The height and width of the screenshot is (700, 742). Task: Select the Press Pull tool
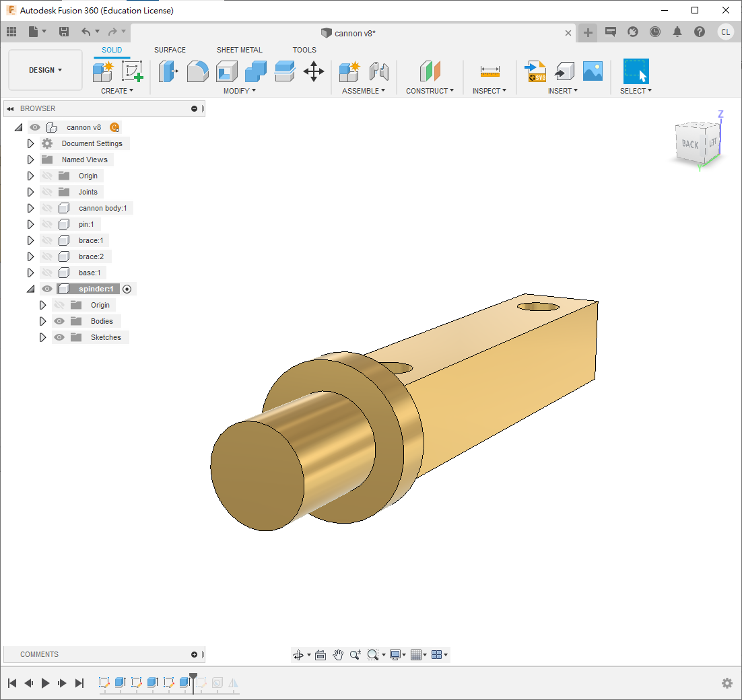click(x=168, y=71)
